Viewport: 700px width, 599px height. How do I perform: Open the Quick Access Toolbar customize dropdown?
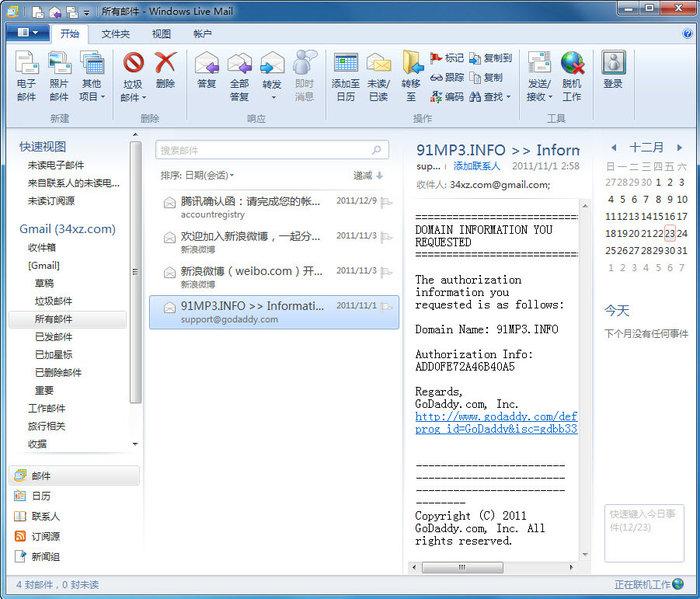click(x=87, y=12)
